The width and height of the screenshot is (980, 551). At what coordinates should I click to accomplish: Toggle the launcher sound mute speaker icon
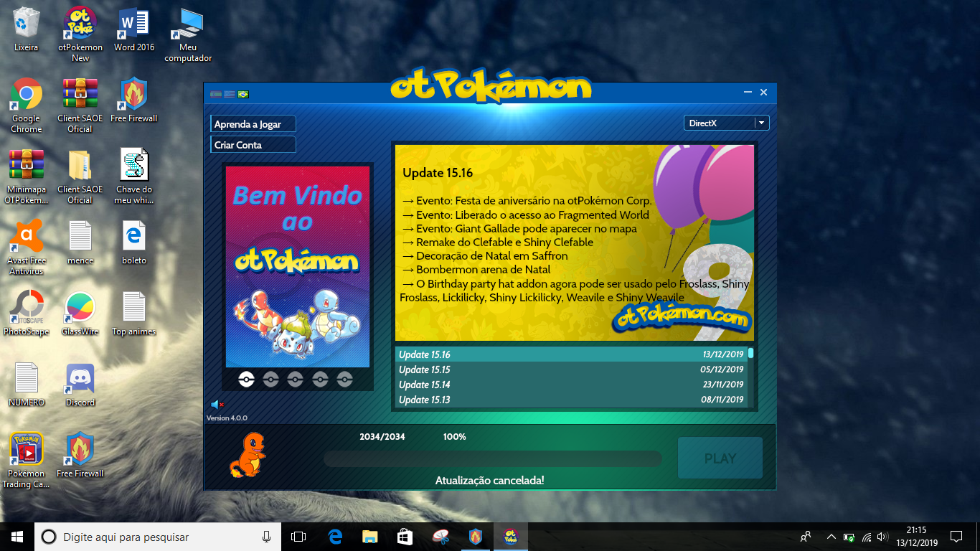point(217,405)
